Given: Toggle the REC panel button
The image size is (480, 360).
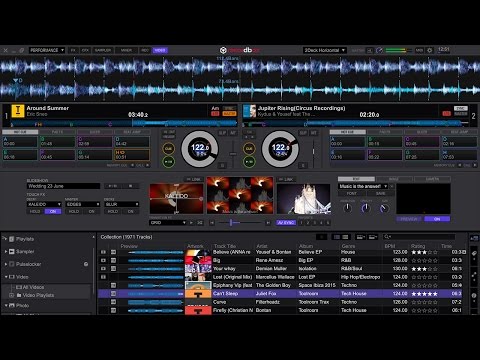Looking at the screenshot, I should pos(145,50).
